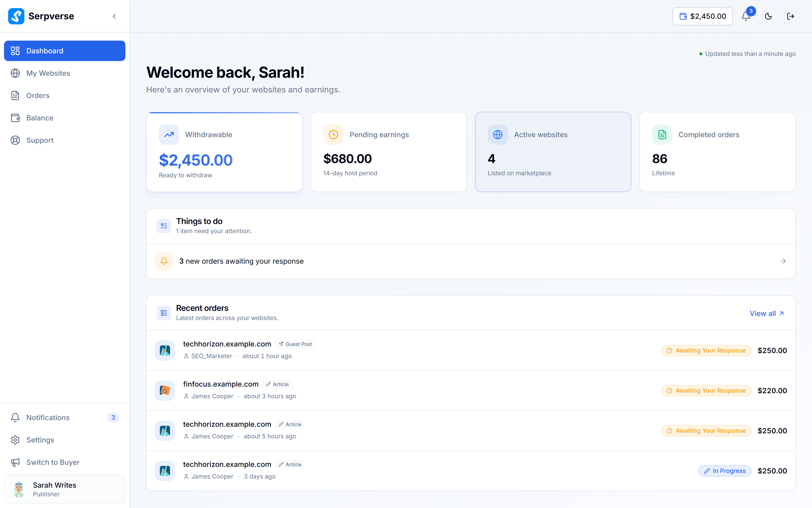
Task: Click the Notifications count badge showing 3
Action: point(113,417)
